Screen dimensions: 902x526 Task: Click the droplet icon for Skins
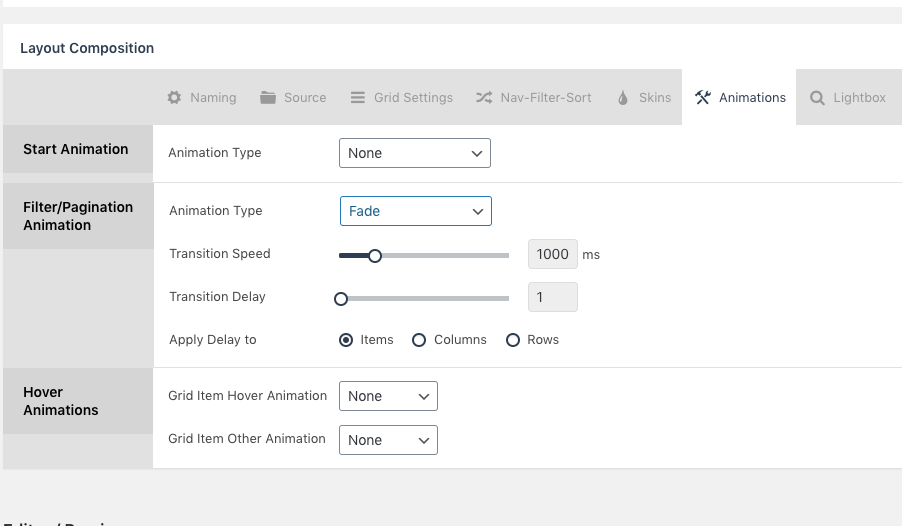(x=623, y=97)
